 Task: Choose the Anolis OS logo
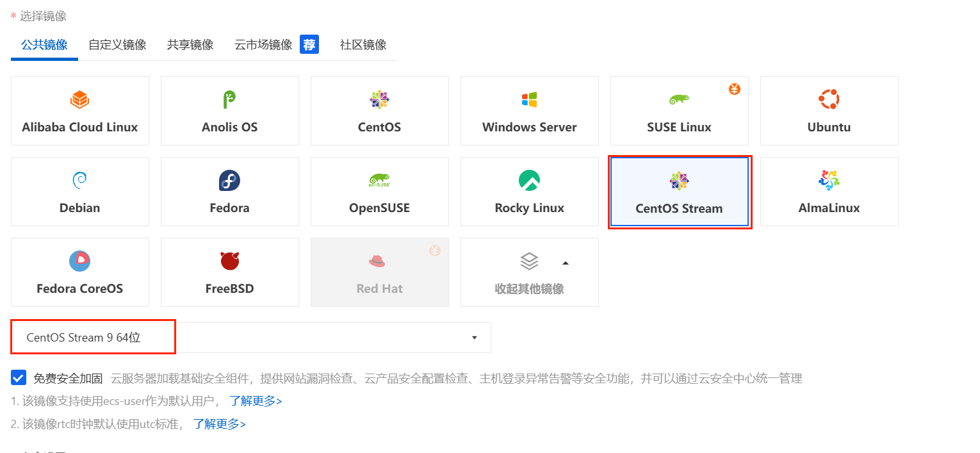(229, 99)
